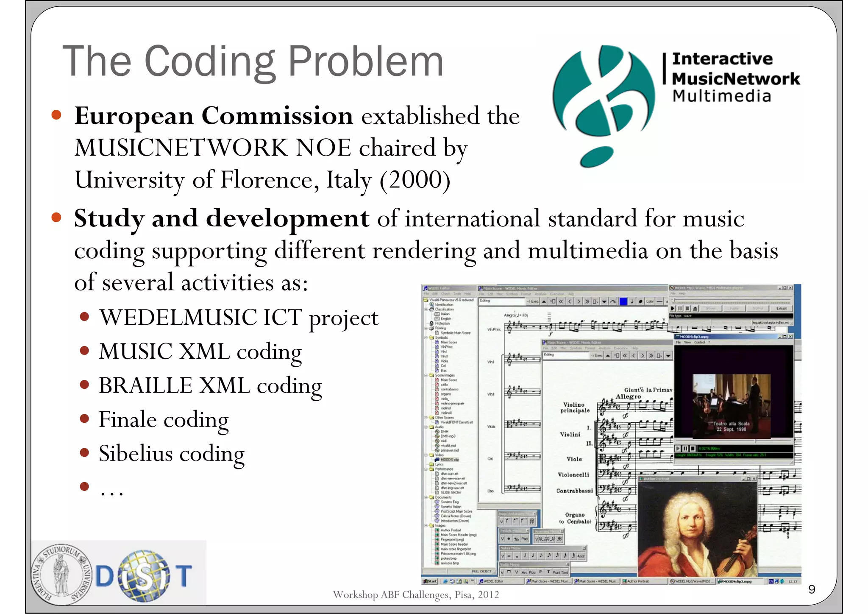Click down triangle in rear Main Score editor toolbar
The width and height of the screenshot is (868, 614).
tap(604, 301)
